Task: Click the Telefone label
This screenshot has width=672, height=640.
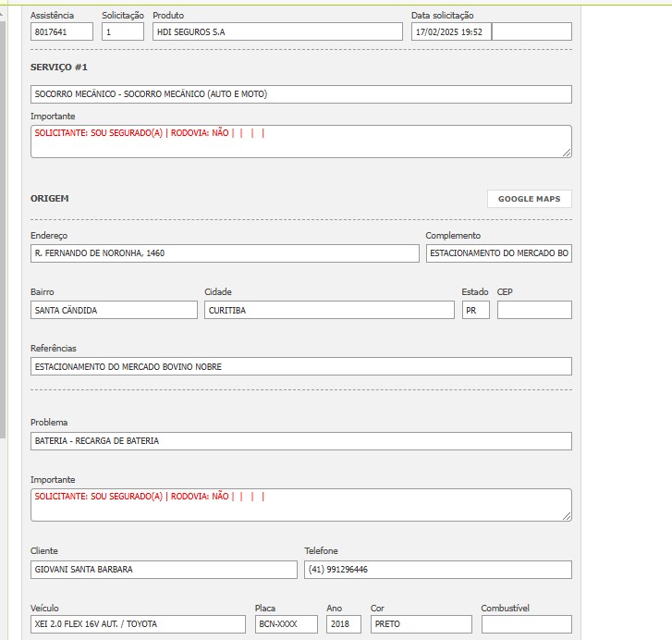Action: pyautogui.click(x=321, y=551)
